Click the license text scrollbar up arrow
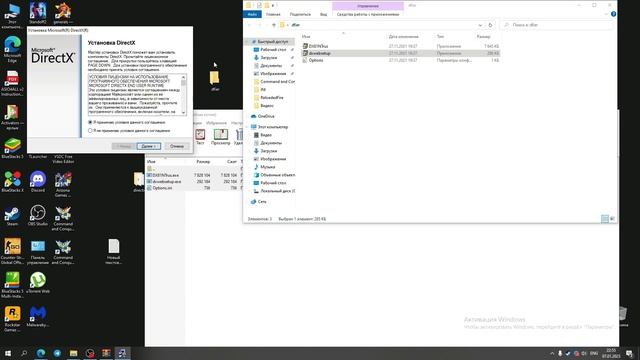The width and height of the screenshot is (640, 360). [x=183, y=77]
